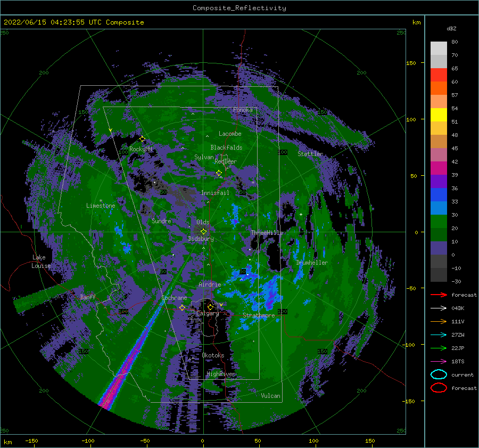Click the -150 tick on bottom axis
Viewport: 479px width, 448px height.
coord(31,441)
